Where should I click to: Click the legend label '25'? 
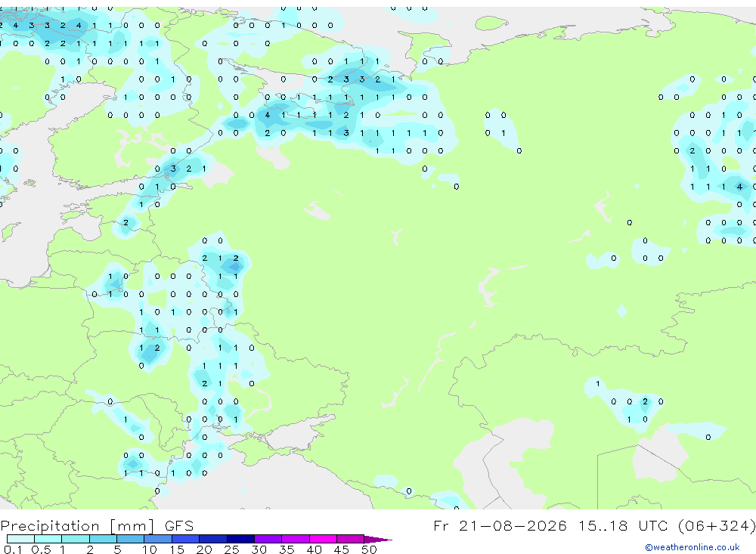pyautogui.click(x=231, y=549)
